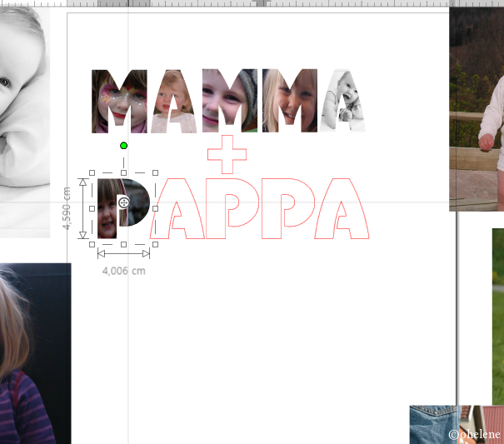Select the plus sign outline shape

tap(227, 154)
